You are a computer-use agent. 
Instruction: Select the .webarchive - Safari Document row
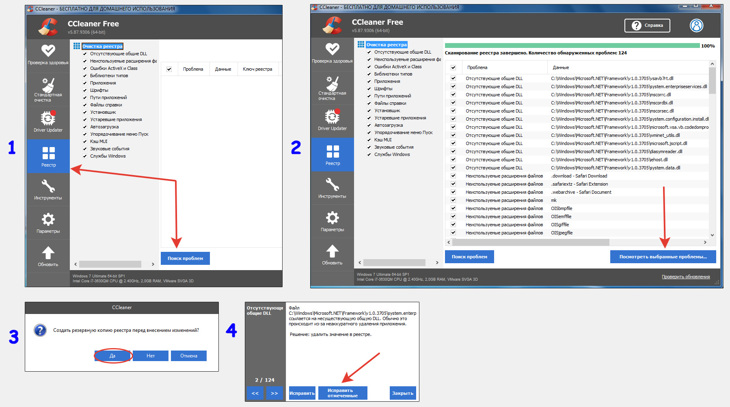(577, 192)
